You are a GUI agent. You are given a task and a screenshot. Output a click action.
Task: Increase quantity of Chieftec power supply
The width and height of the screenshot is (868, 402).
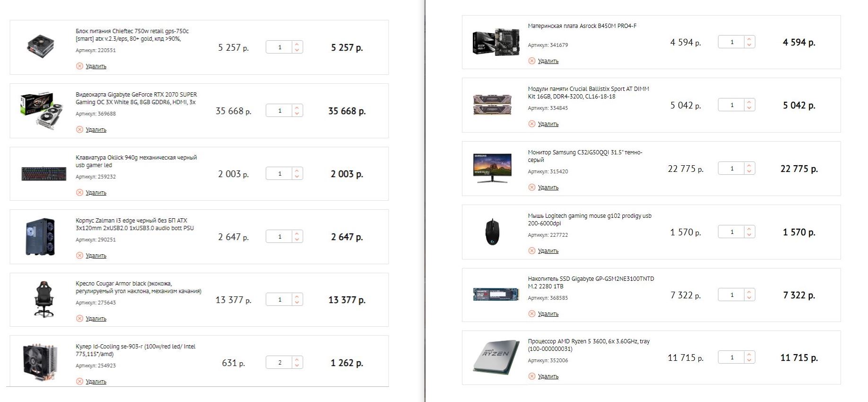point(297,45)
